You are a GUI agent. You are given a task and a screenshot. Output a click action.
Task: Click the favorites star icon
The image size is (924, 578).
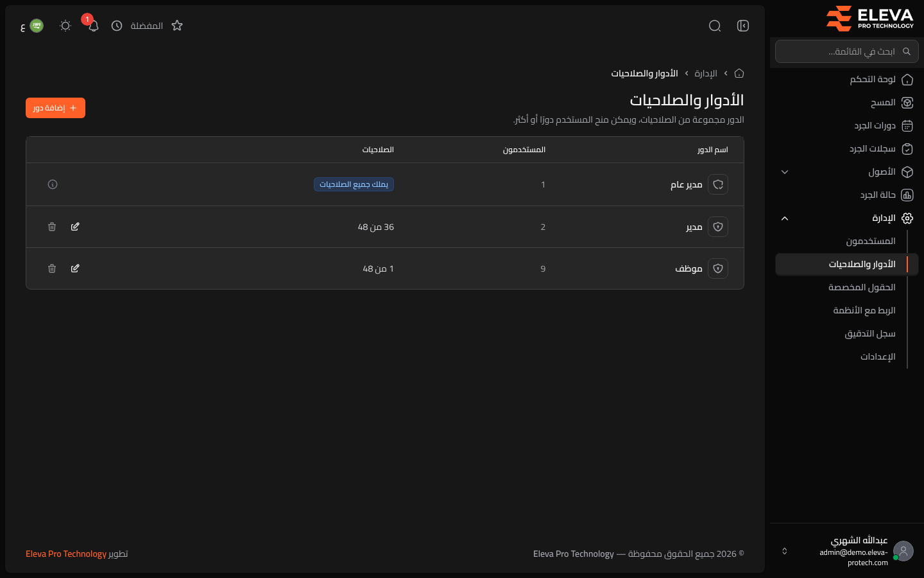(x=177, y=26)
